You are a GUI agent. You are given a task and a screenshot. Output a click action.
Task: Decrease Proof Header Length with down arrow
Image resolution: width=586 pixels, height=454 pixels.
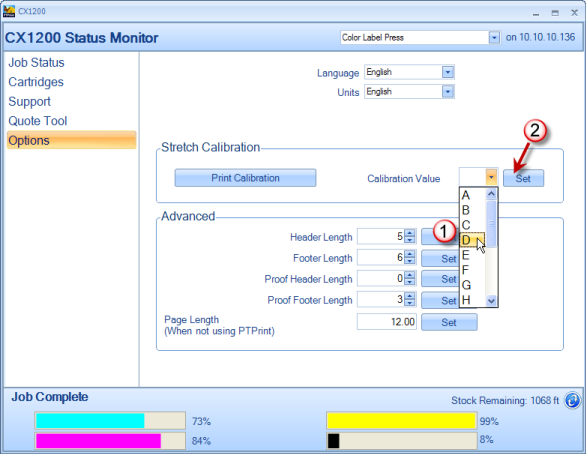pyautogui.click(x=410, y=281)
